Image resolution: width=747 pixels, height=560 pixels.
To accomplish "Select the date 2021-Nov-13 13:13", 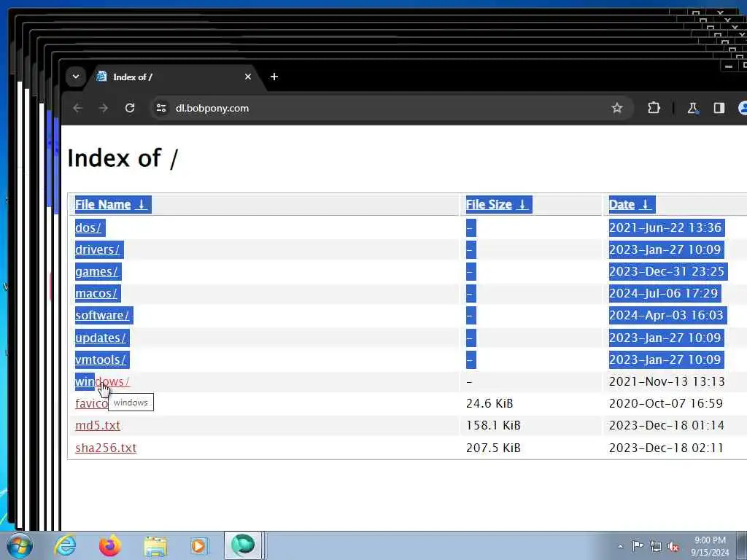I will coord(667,381).
